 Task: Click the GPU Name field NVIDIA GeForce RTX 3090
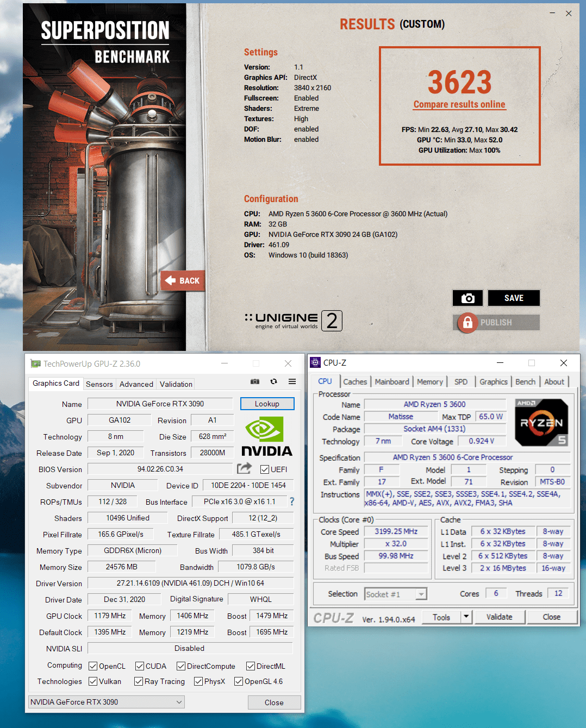coord(160,404)
